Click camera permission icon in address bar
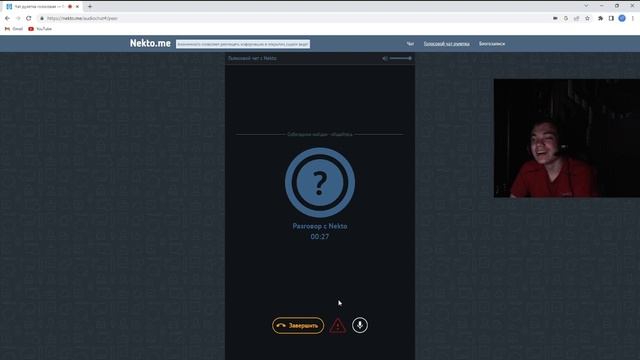 [x=555, y=18]
